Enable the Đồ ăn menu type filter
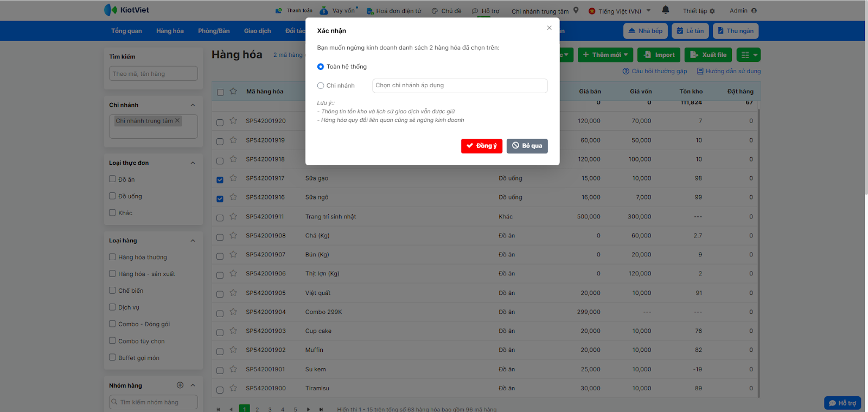 point(112,179)
